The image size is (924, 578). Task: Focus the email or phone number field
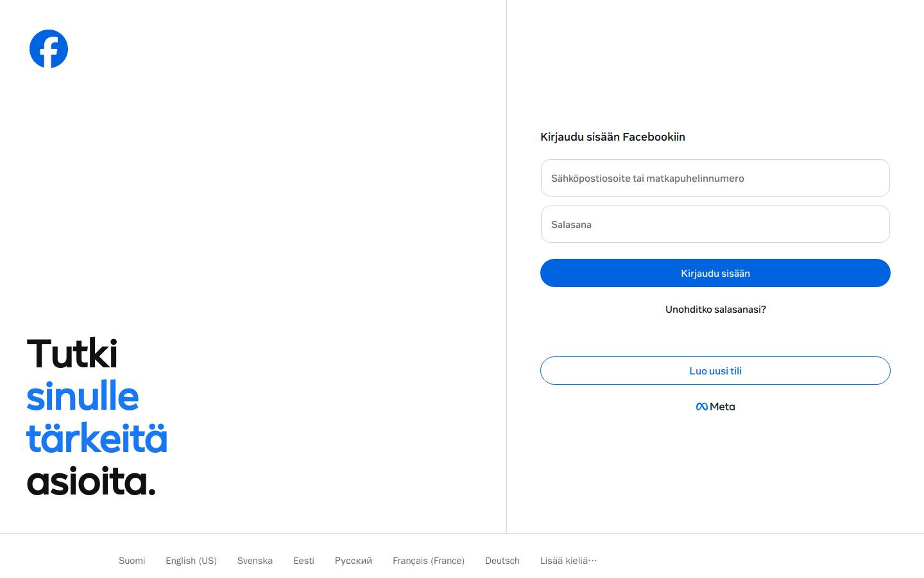(x=715, y=178)
